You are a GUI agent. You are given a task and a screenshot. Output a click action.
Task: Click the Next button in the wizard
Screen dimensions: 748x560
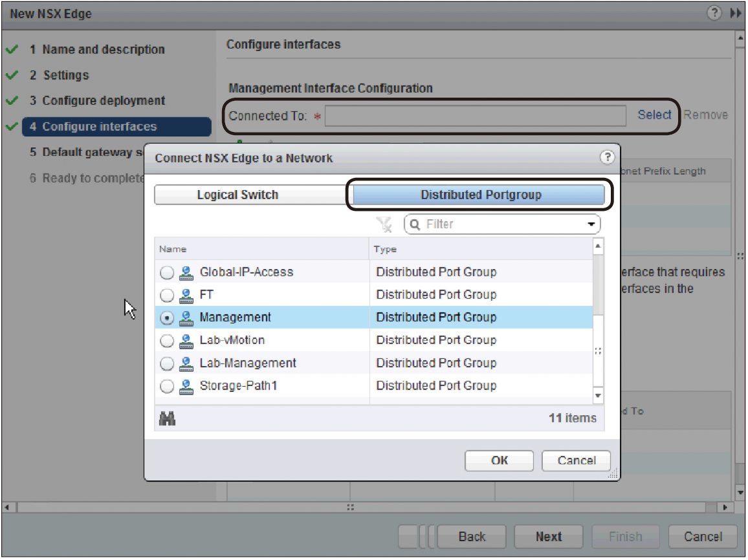(x=549, y=537)
